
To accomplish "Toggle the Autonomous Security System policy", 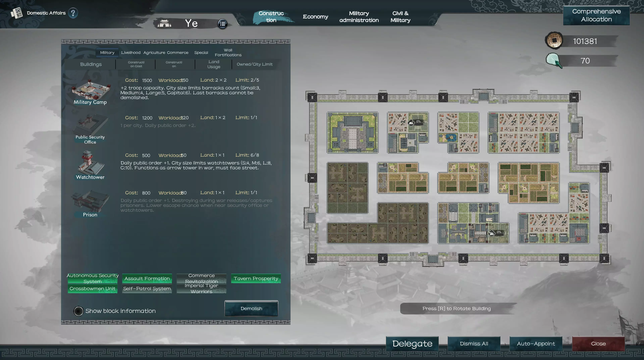I will [x=92, y=278].
